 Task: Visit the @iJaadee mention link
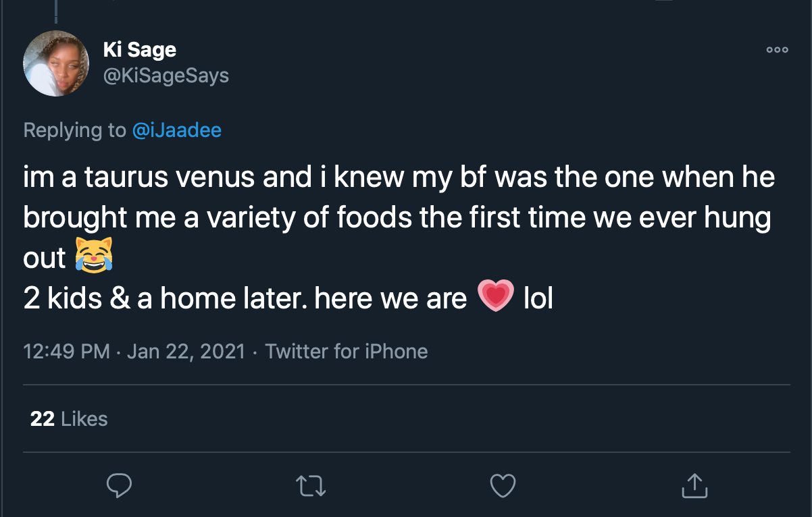tap(177, 130)
